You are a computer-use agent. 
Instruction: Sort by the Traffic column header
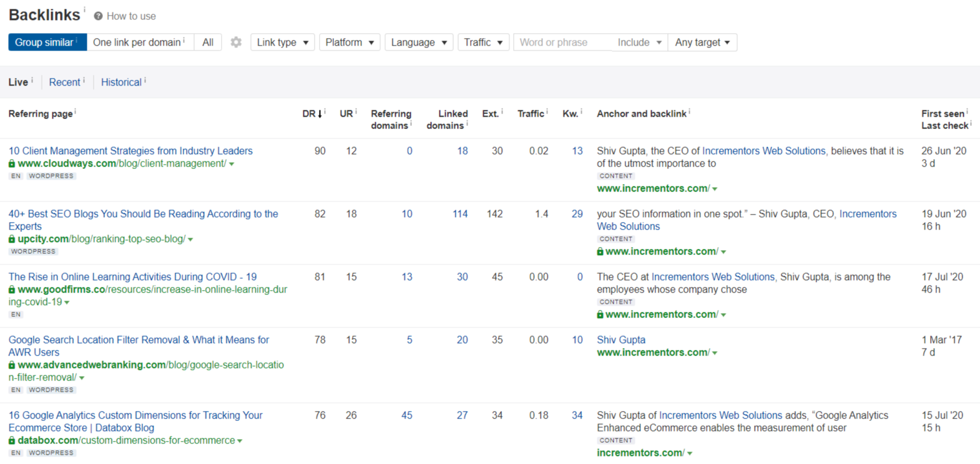531,114
